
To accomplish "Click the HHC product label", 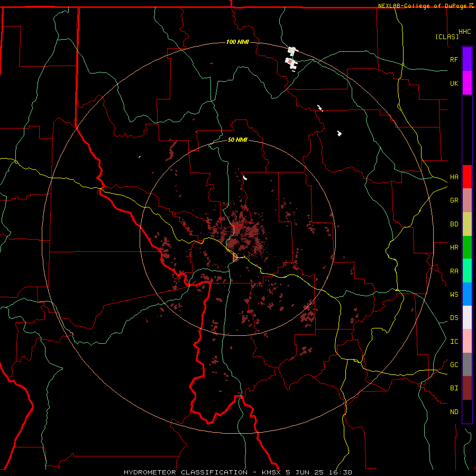I will pyautogui.click(x=464, y=32).
